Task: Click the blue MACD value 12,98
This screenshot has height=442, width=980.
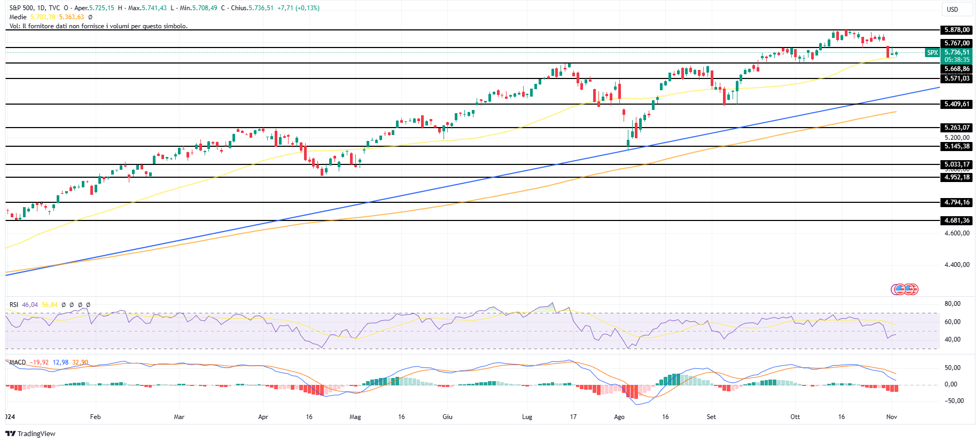Action: [x=60, y=362]
